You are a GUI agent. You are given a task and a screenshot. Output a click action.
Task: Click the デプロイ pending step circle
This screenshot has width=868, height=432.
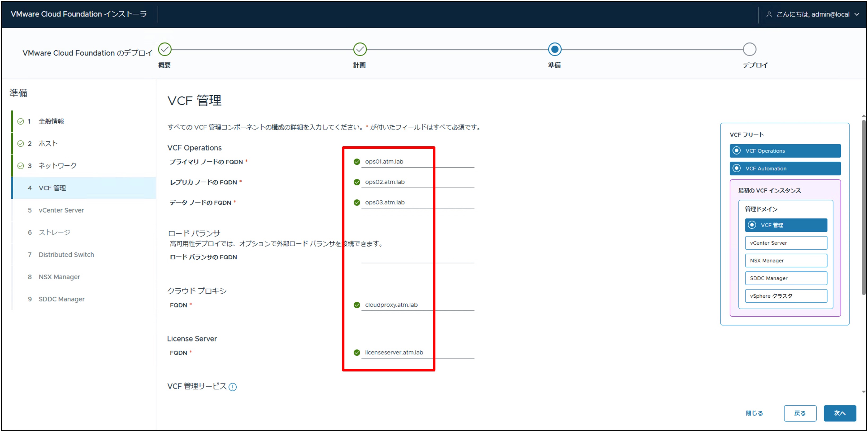coord(749,49)
